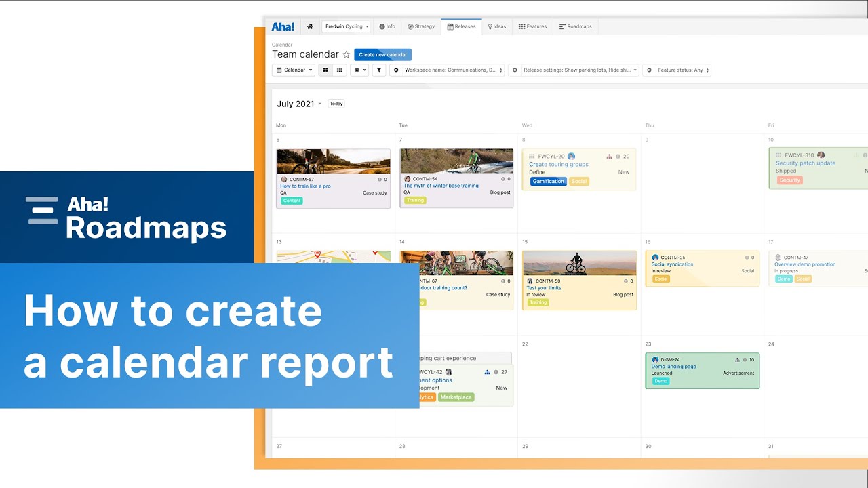
Task: Open the Calendar report type dropdown
Action: (x=294, y=70)
